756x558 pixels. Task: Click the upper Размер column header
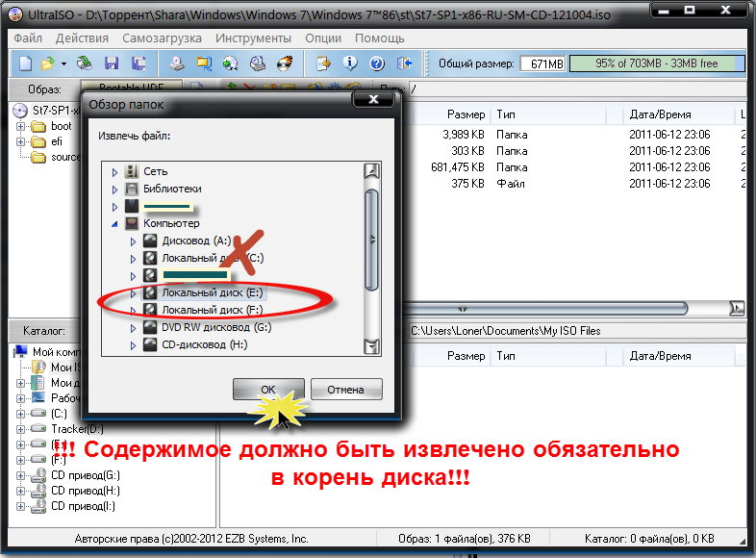pyautogui.click(x=451, y=114)
